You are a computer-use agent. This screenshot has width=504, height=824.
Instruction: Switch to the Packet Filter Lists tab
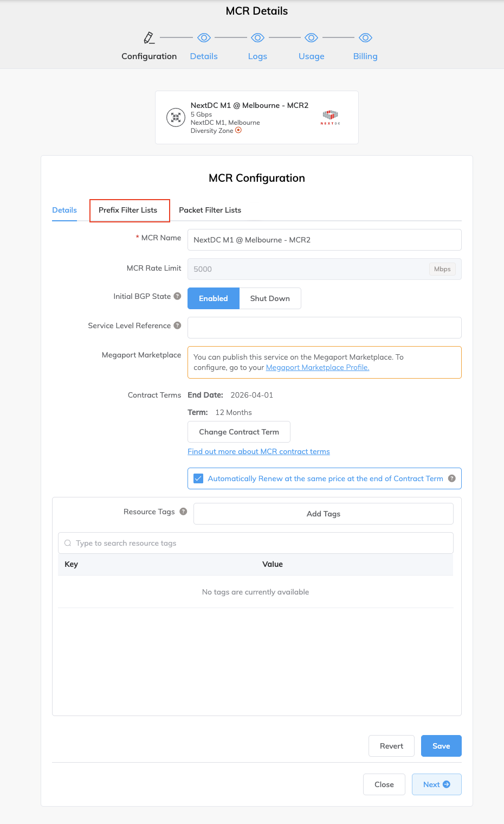pyautogui.click(x=210, y=210)
